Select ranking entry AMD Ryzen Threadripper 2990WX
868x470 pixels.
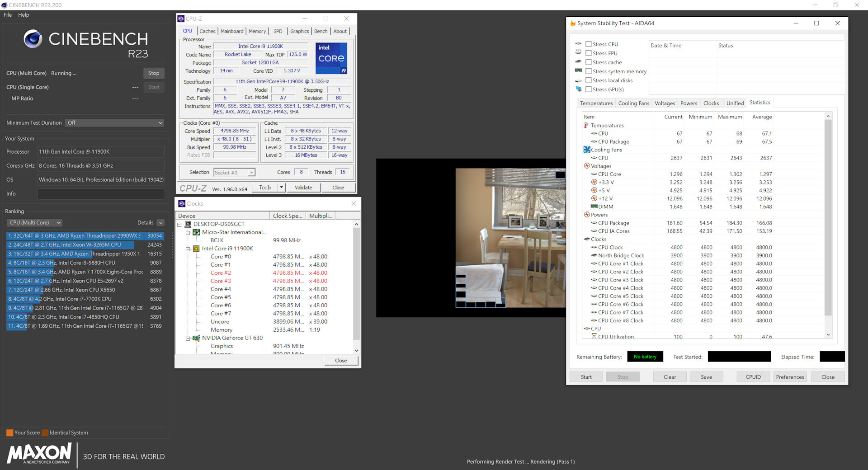pyautogui.click(x=85, y=235)
